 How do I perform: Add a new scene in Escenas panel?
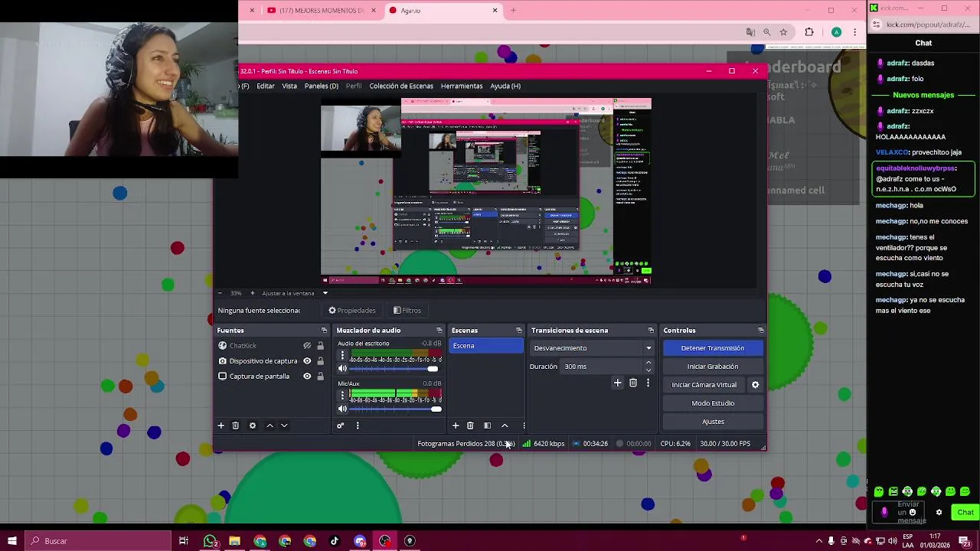[x=456, y=425]
